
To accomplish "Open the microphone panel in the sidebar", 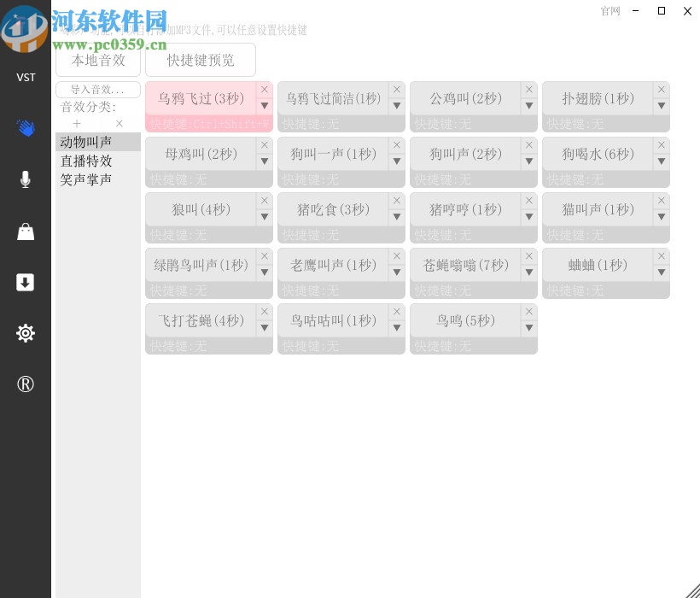I will 26,179.
